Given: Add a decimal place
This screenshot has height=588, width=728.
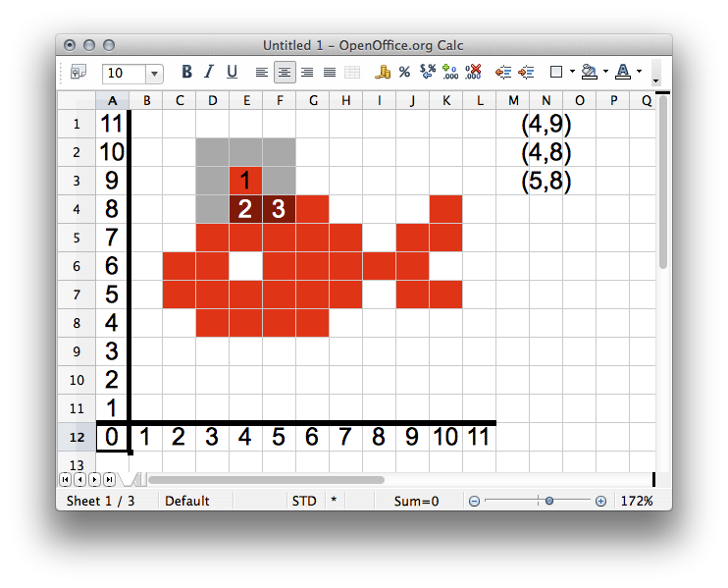Looking at the screenshot, I should pos(450,72).
